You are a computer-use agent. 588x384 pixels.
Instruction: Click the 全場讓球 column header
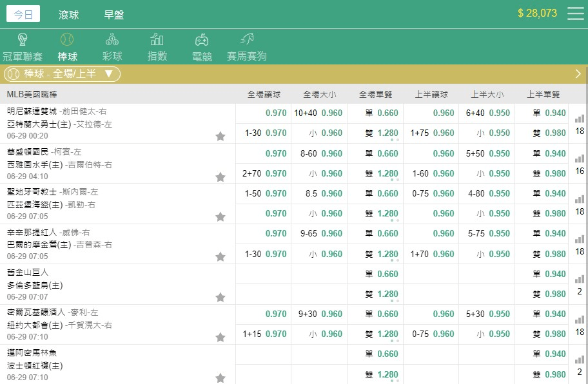click(x=264, y=95)
